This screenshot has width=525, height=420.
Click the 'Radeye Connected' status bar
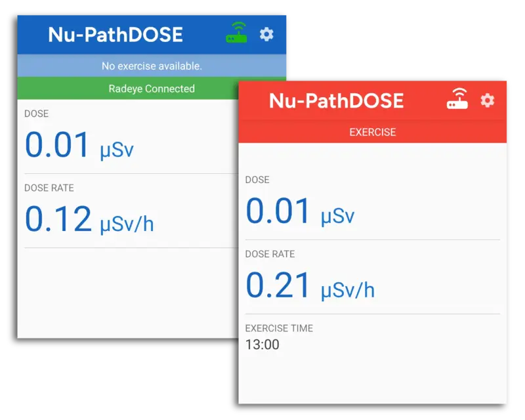click(x=152, y=89)
